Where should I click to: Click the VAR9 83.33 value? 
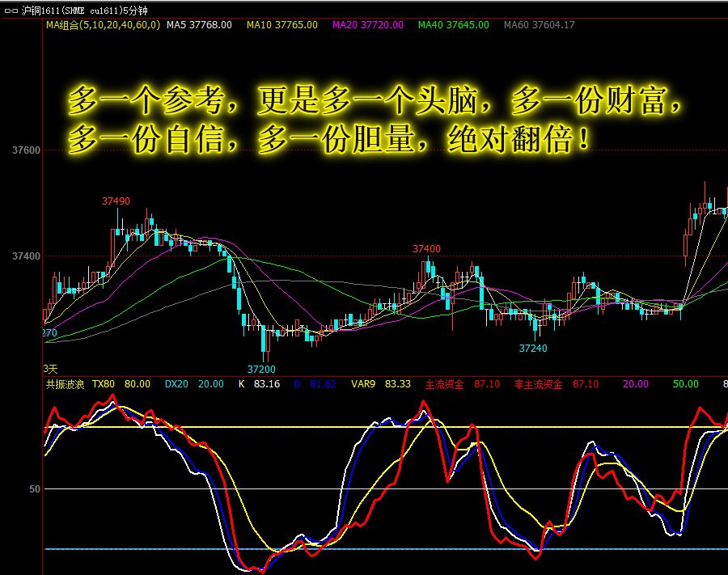coord(381,384)
